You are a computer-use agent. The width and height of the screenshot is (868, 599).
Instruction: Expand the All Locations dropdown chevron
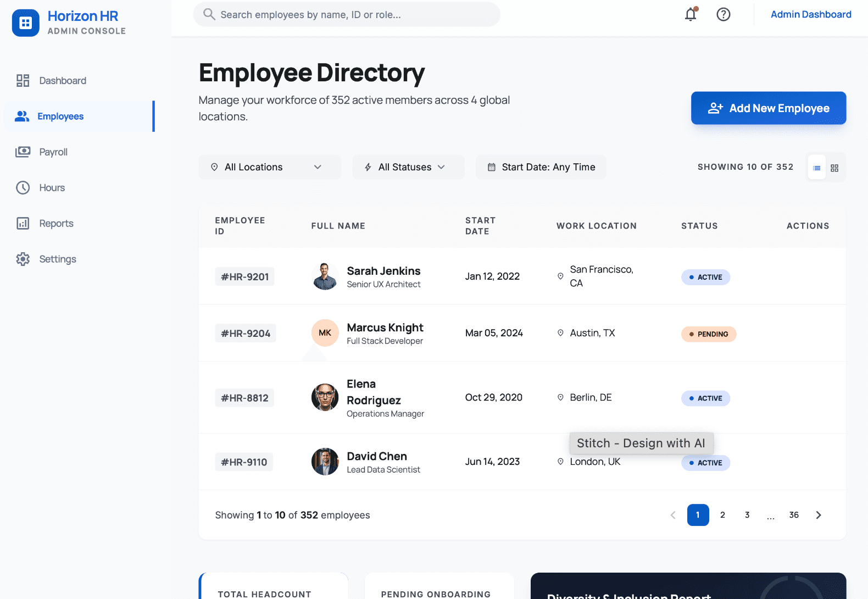318,167
